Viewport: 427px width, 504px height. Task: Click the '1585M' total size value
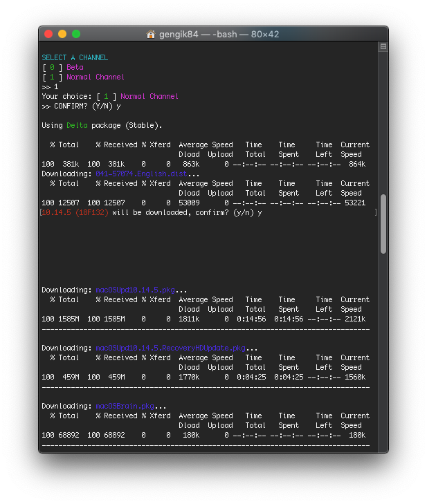[x=69, y=319]
